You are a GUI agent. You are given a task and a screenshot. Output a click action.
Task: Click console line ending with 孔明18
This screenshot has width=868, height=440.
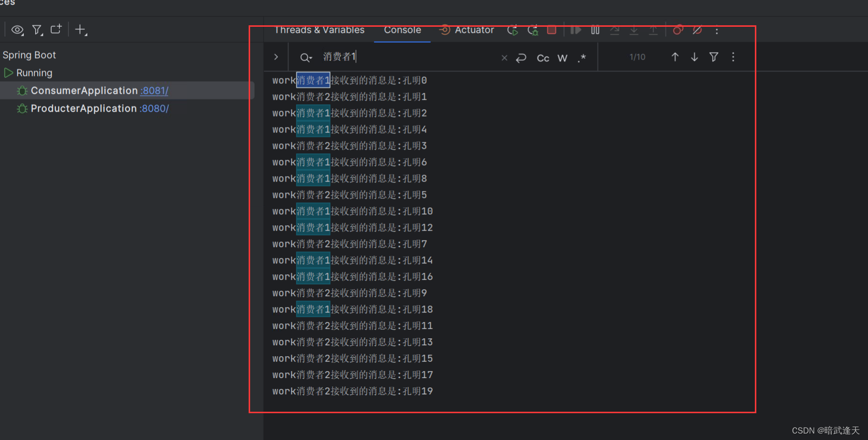pyautogui.click(x=352, y=310)
